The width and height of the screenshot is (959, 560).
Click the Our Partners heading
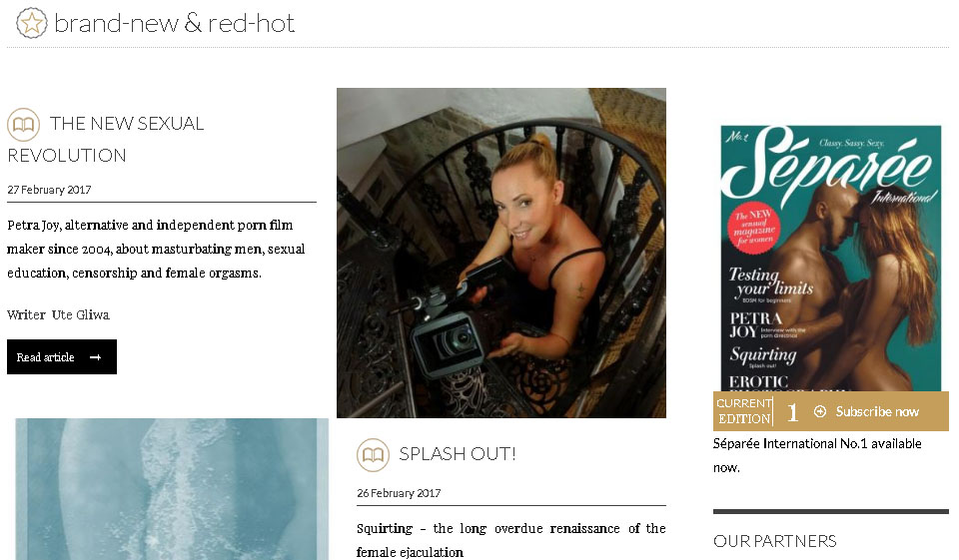(x=775, y=541)
